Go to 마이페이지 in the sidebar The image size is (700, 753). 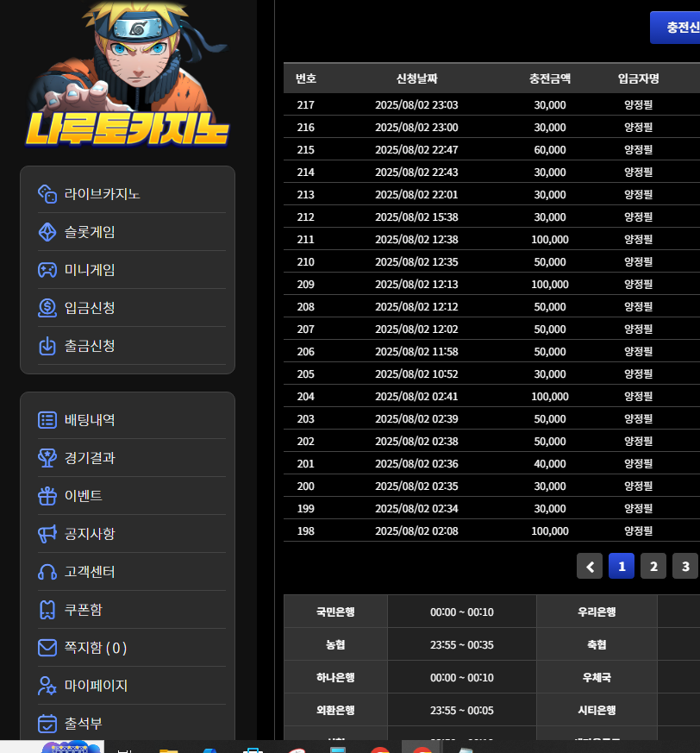(x=95, y=686)
